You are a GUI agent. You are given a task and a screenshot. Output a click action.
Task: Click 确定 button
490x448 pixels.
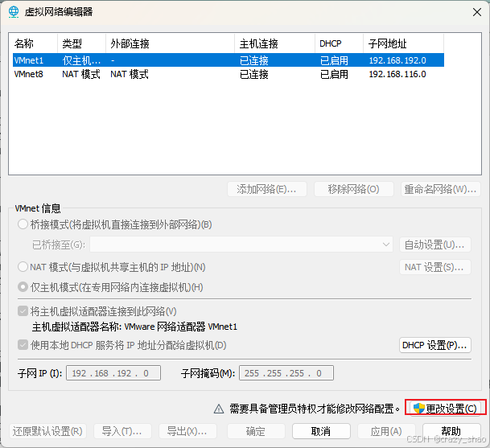tap(256, 431)
